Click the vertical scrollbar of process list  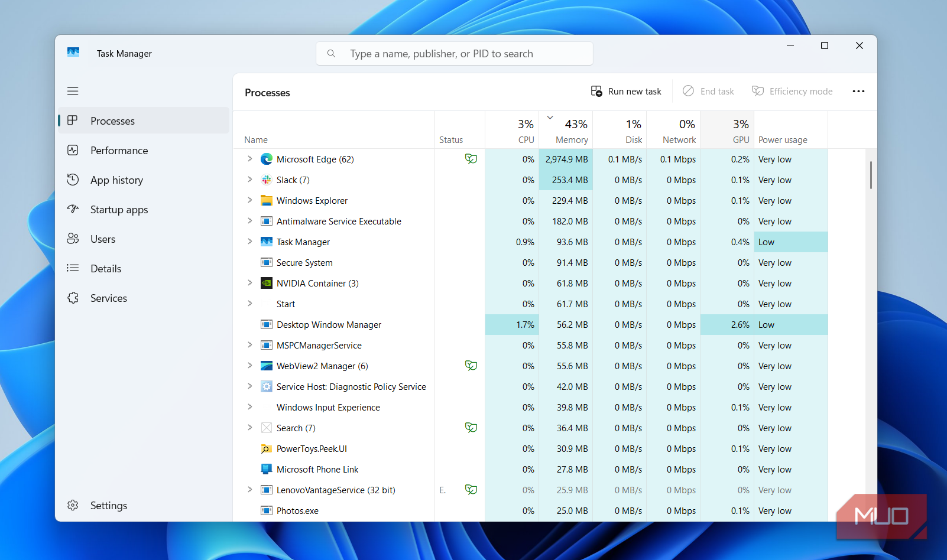tap(871, 175)
